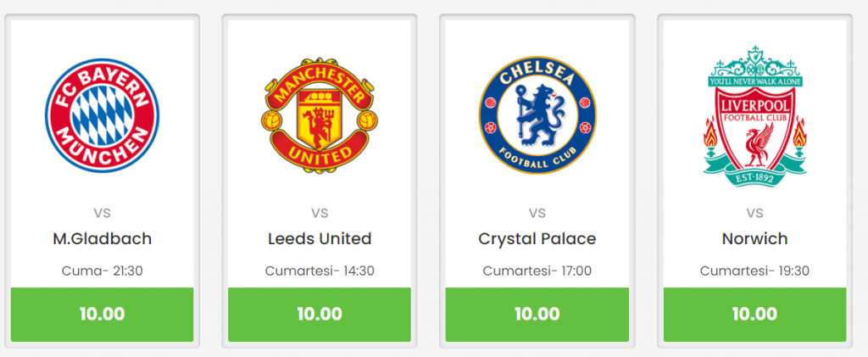Click the Cuma- 21:30 match time
This screenshot has width=868, height=357.
click(x=102, y=271)
